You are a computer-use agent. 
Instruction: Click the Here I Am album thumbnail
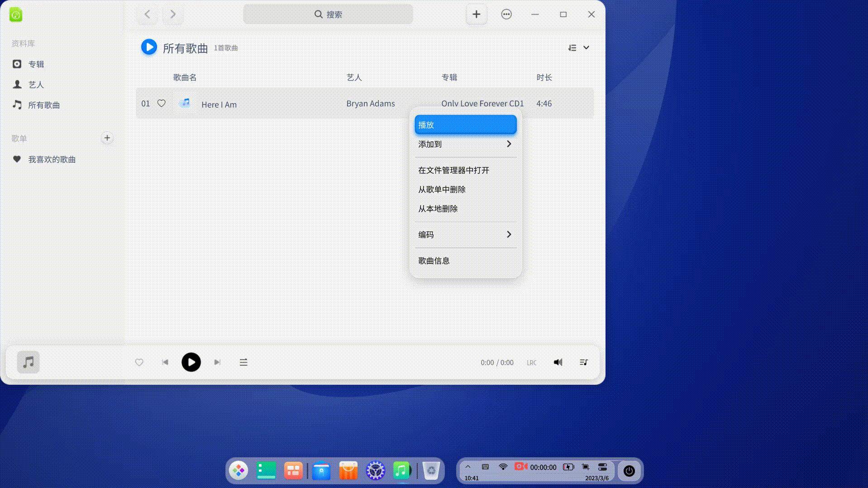[x=185, y=104]
